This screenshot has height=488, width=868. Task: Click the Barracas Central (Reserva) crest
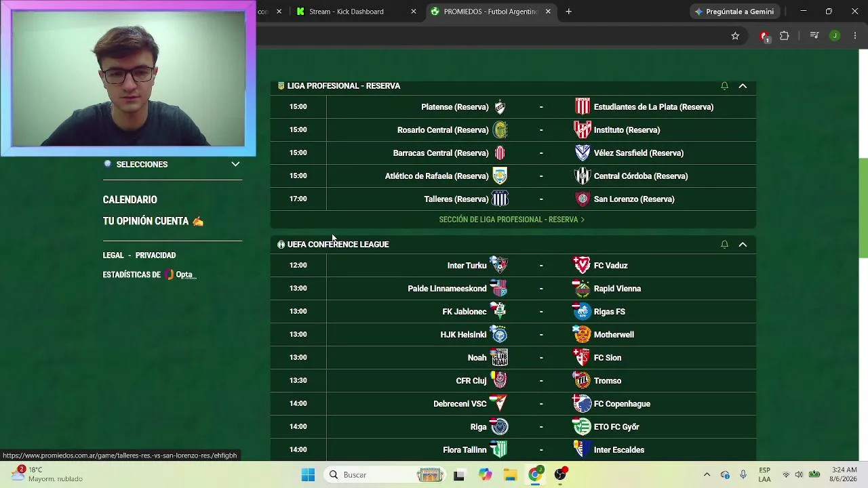[x=500, y=153]
